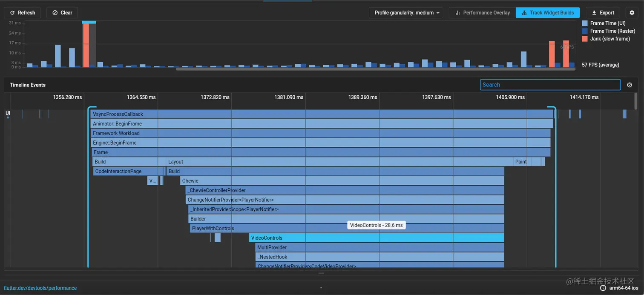Click the Timeline Events heading
644x295 pixels.
point(28,85)
